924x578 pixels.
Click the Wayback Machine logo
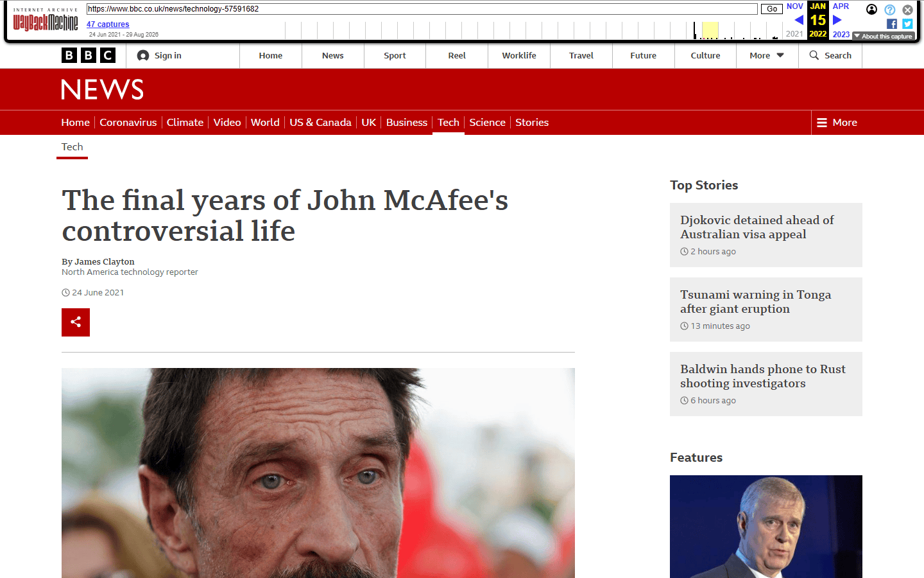[46, 21]
